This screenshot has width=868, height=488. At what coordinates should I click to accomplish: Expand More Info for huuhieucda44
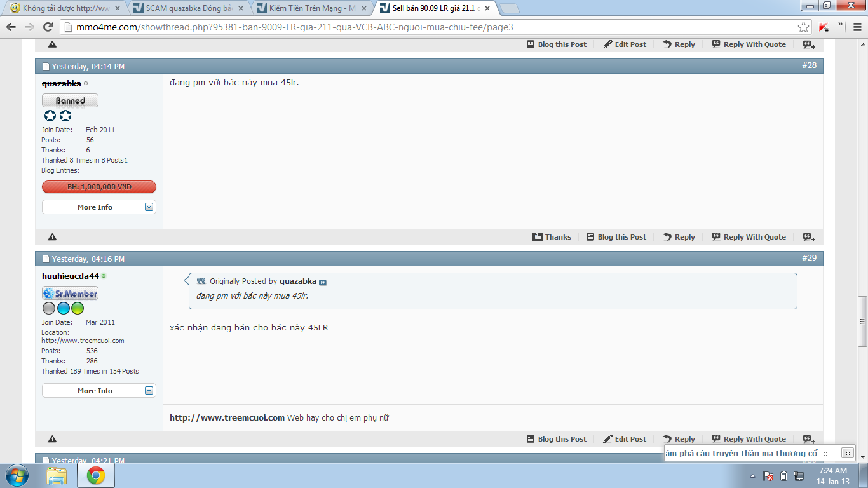tap(98, 391)
